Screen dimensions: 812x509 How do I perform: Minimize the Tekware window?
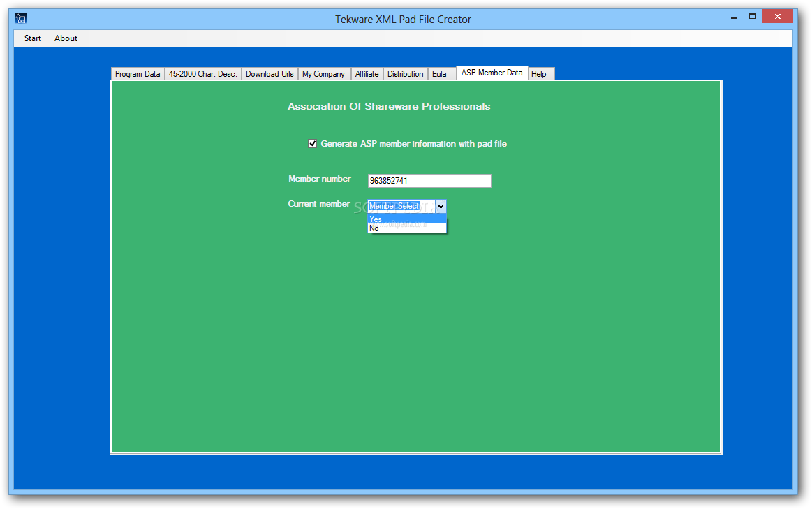(x=734, y=17)
